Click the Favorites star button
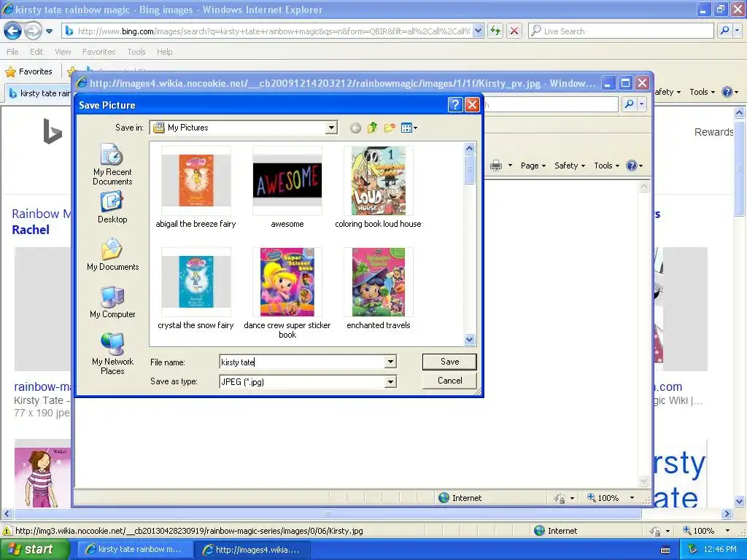The image size is (747, 560). coord(28,72)
